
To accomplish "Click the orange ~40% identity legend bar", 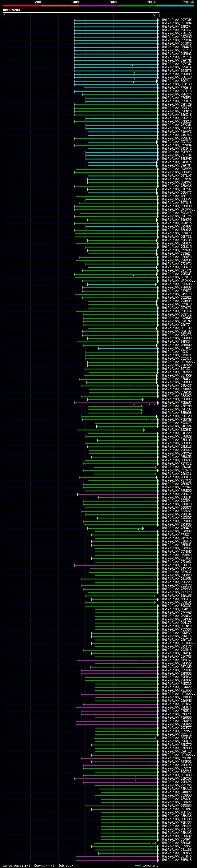I will pyautogui.click(x=60, y=6).
